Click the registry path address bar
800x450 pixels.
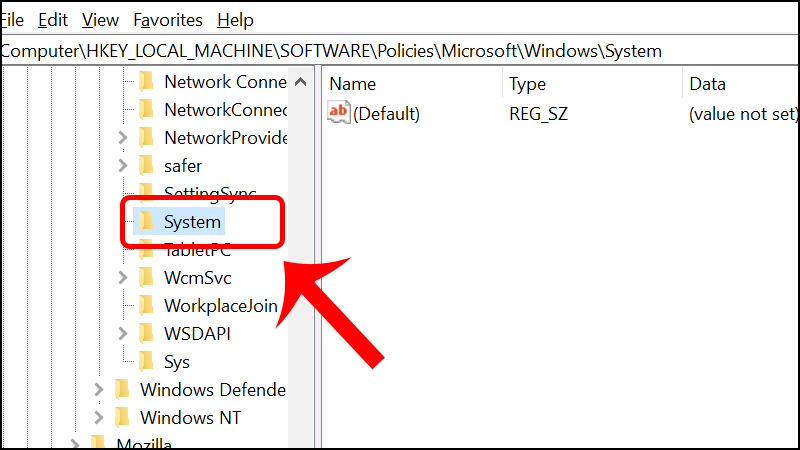coord(400,51)
